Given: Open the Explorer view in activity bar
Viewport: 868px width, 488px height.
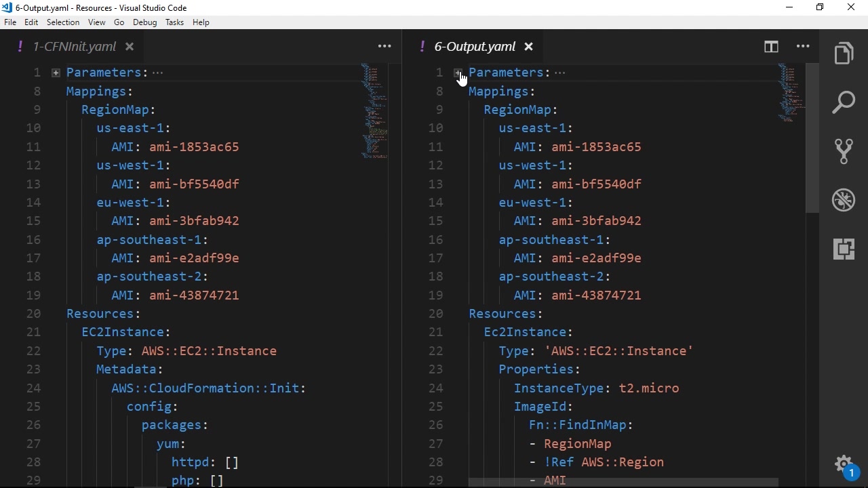Looking at the screenshot, I should (844, 54).
